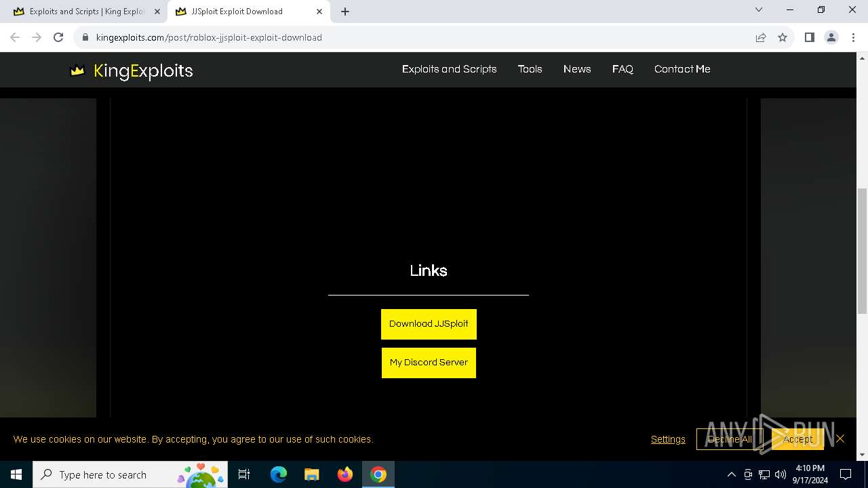
Task: Go back with the browser back arrow
Action: (15, 37)
